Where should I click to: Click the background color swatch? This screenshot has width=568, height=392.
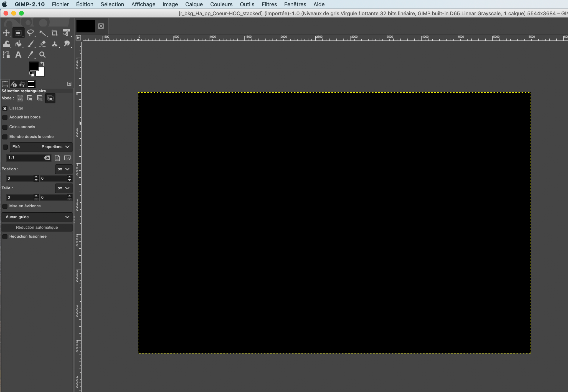42,73
